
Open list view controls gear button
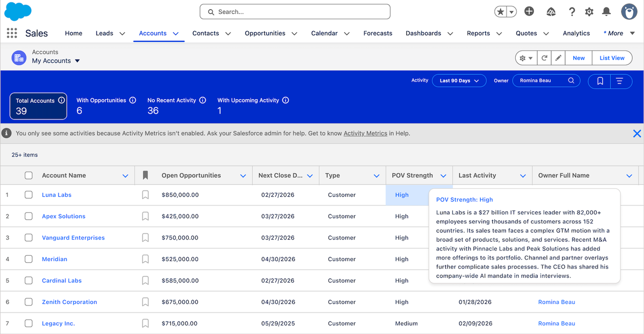[x=525, y=58]
